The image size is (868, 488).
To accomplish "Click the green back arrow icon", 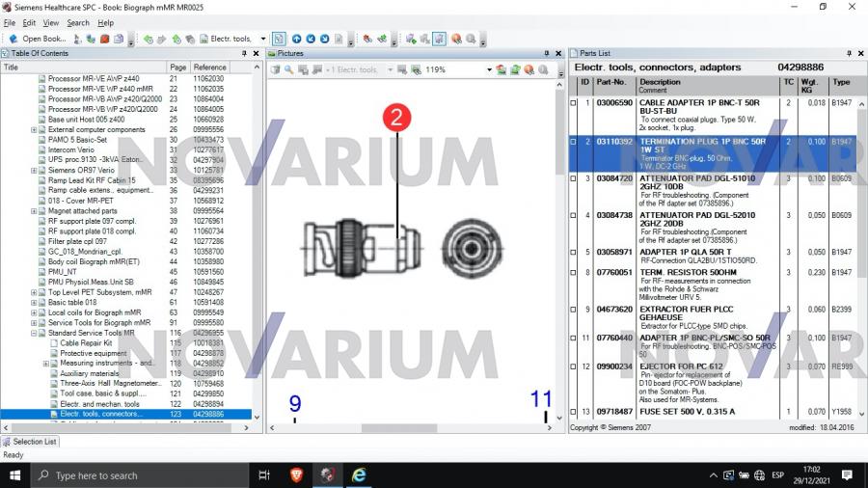I will click(149, 39).
